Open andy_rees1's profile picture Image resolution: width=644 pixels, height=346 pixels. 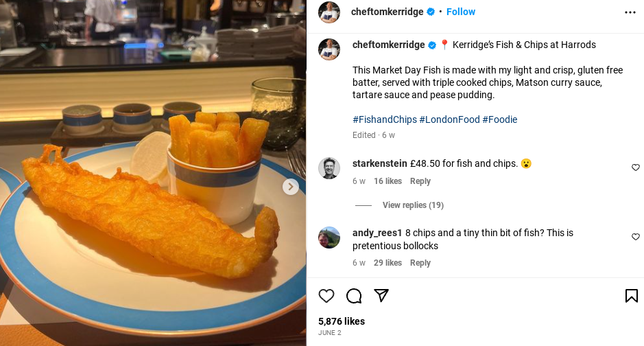pos(329,238)
